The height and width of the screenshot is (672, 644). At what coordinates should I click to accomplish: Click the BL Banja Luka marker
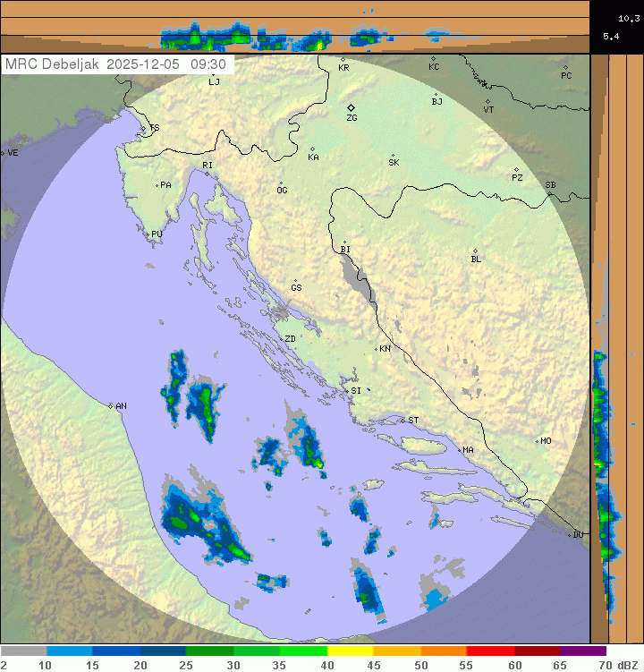pos(475,251)
